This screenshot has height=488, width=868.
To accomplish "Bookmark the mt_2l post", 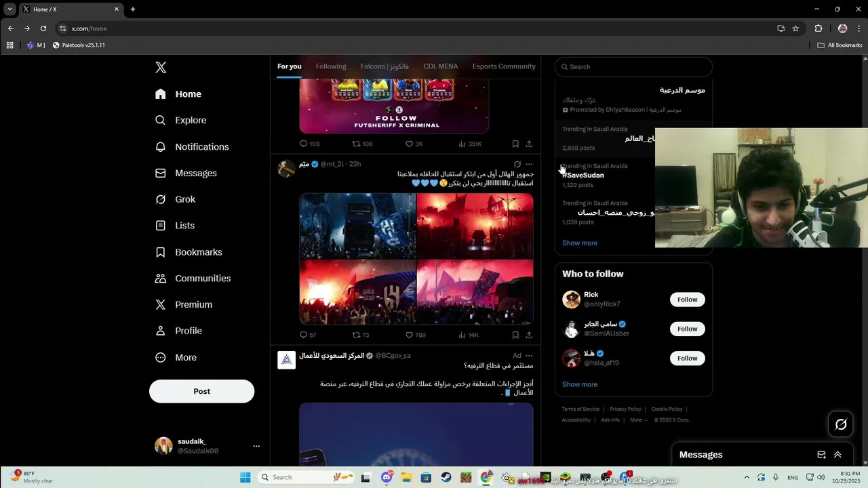I will pos(515,335).
